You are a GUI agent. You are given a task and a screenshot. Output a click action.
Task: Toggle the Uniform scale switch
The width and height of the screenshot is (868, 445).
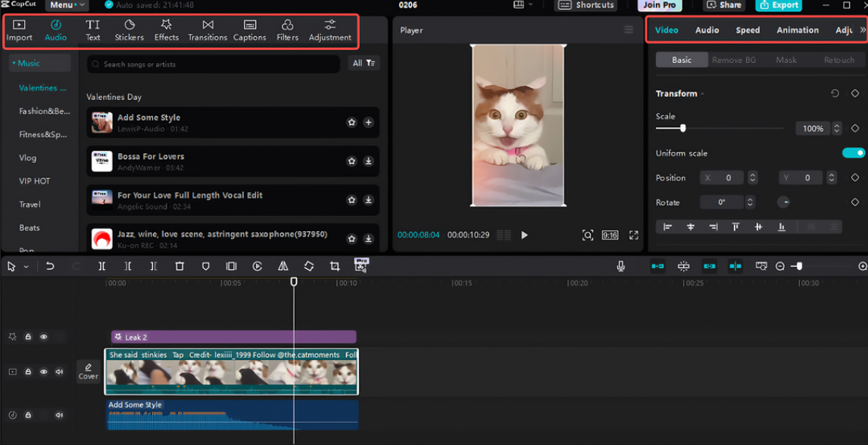pyautogui.click(x=853, y=153)
